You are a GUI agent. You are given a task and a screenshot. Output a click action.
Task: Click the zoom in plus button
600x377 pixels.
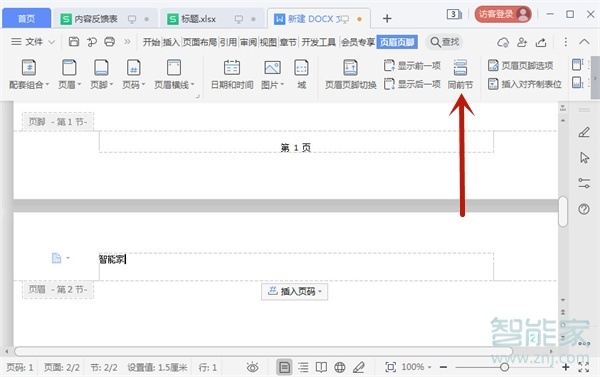566,367
